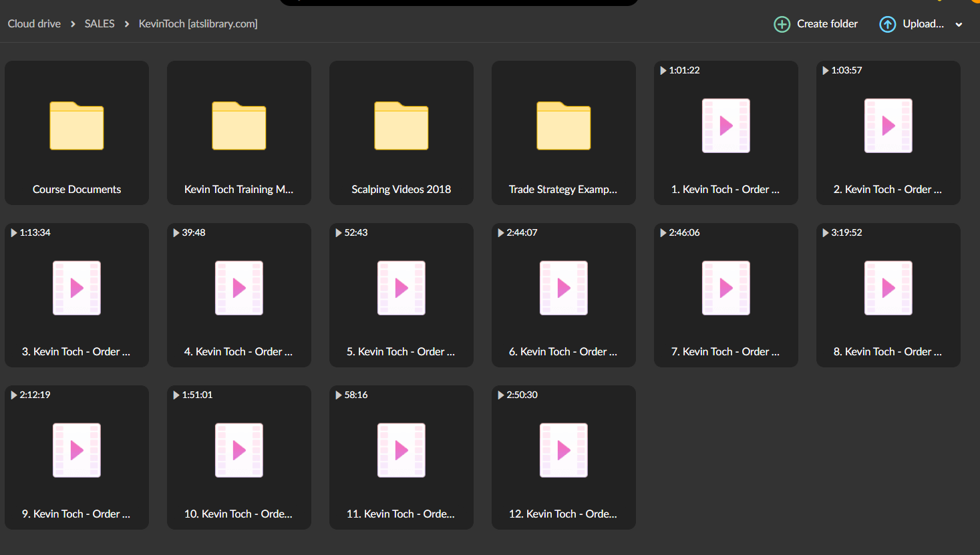The image size is (980, 555).
Task: Select the '8. Kevin Toch - Order ...' name
Action: coord(888,351)
